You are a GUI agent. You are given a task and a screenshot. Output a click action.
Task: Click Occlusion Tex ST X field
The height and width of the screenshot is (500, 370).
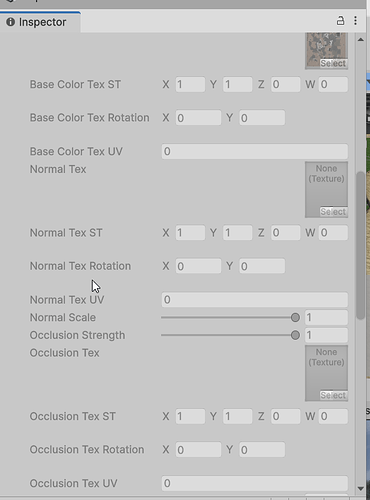(x=190, y=416)
